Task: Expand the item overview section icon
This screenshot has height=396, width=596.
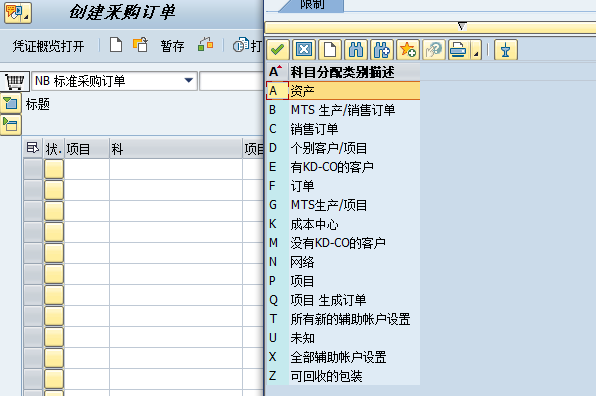Action: click(x=11, y=125)
